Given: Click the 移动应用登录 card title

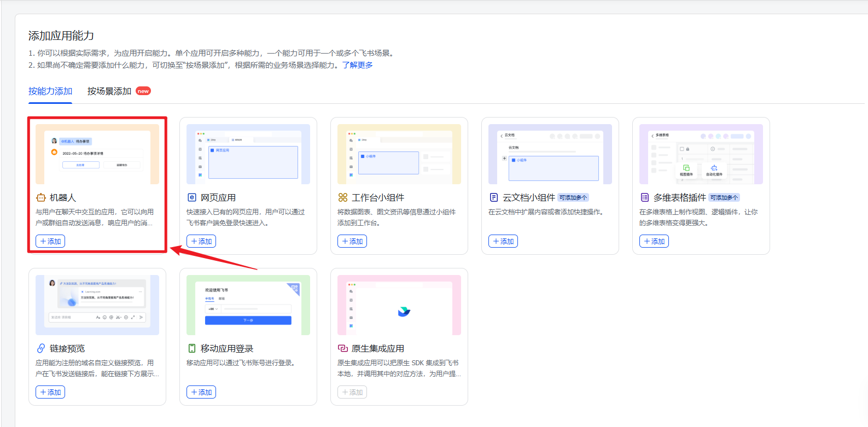Looking at the screenshot, I should coord(227,348).
